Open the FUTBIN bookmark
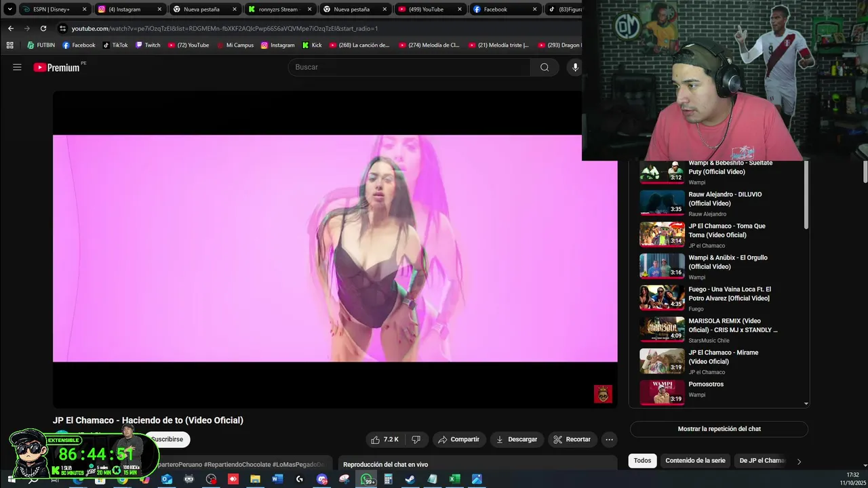The width and height of the screenshot is (868, 488). [41, 45]
